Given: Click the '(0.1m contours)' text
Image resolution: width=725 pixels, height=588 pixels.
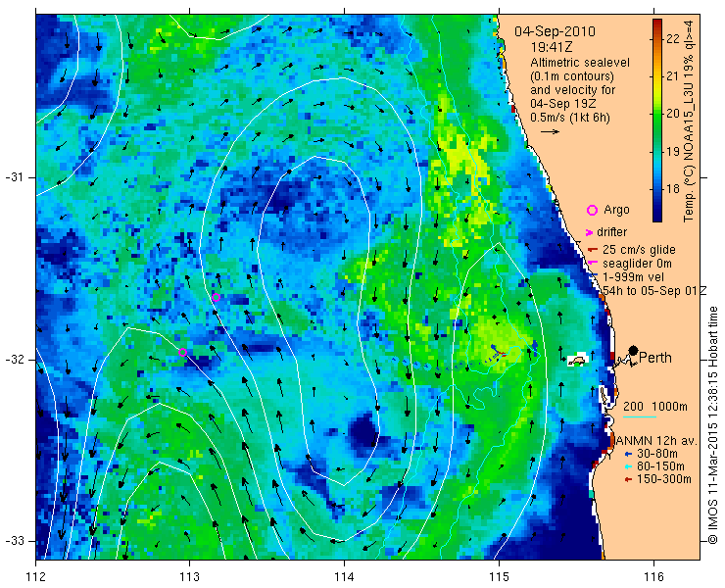Looking at the screenshot, I should 572,75.
